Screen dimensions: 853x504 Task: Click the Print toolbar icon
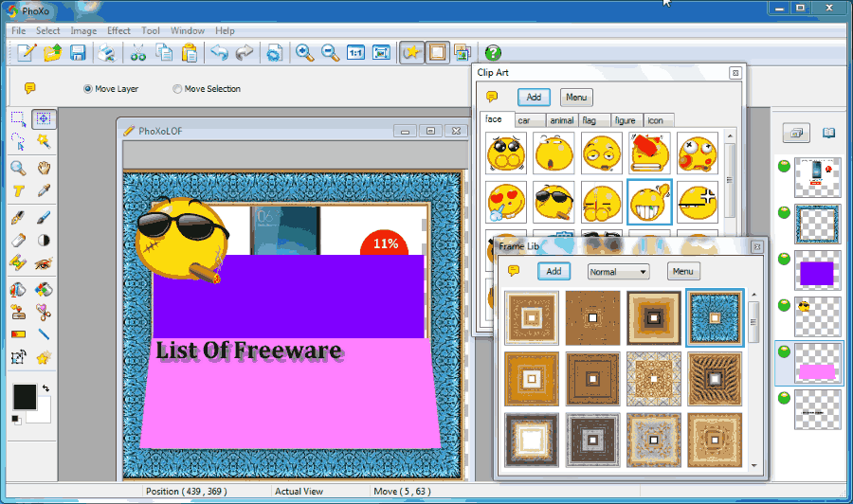tap(106, 53)
